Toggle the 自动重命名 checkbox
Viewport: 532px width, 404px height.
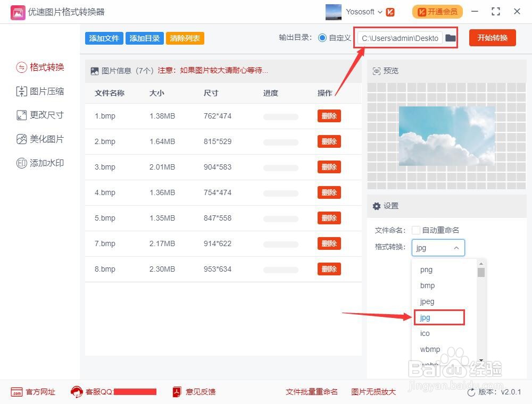416,230
